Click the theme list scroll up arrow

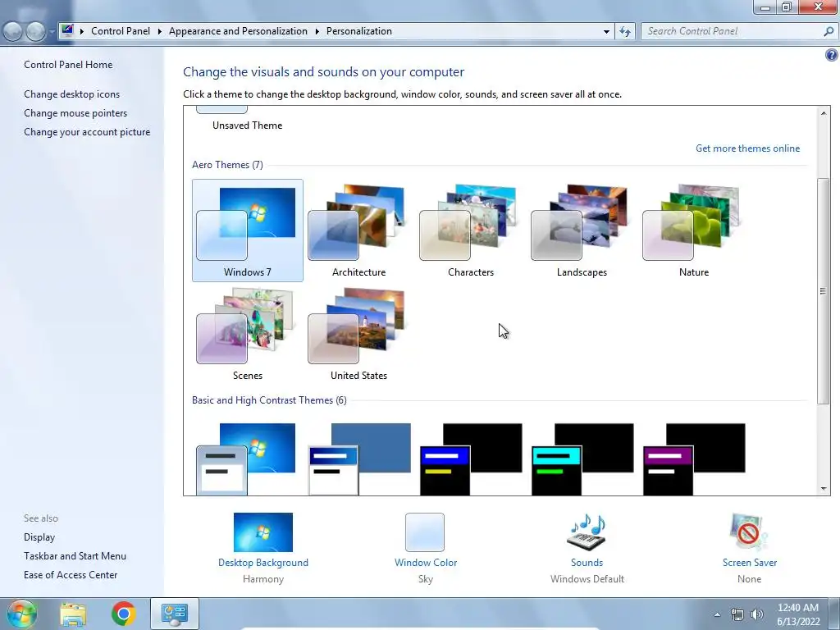click(x=824, y=113)
